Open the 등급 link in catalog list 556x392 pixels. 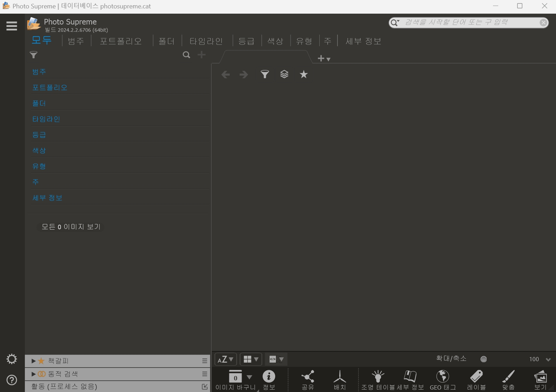coord(39,135)
